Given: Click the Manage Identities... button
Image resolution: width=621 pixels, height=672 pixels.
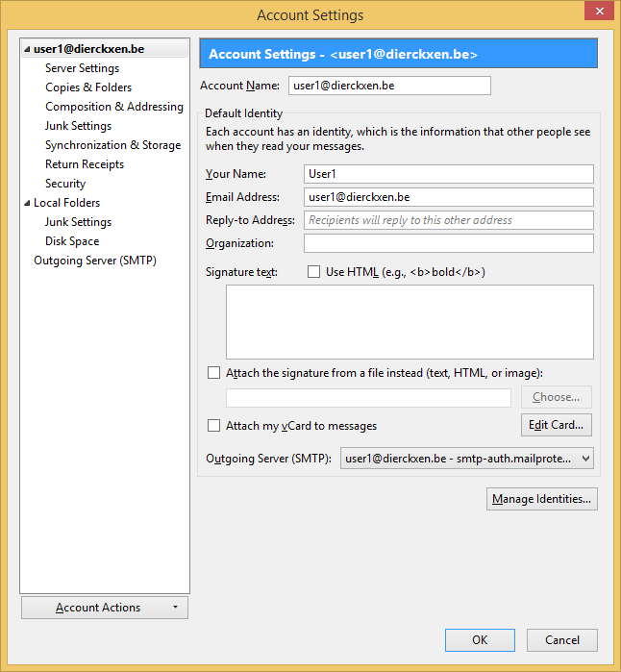Looking at the screenshot, I should (542, 499).
